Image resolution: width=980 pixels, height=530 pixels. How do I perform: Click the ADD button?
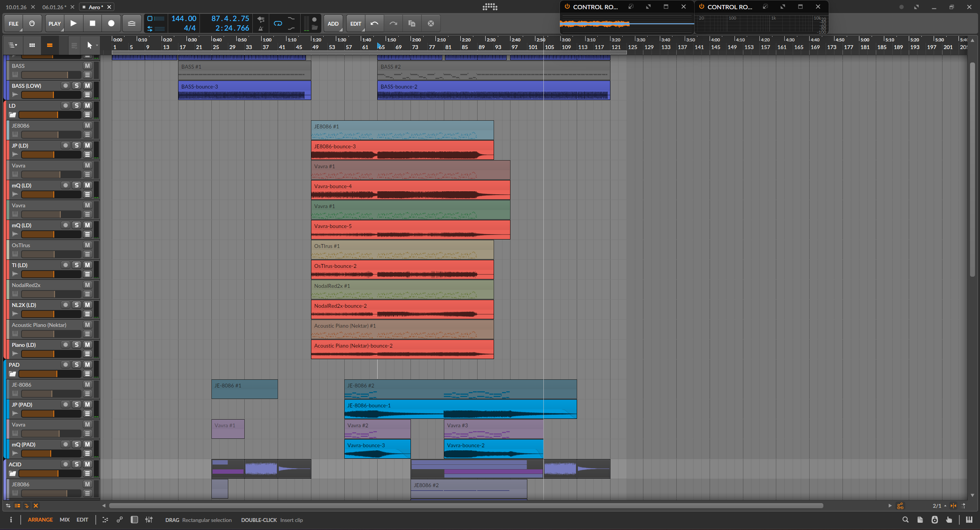(x=333, y=23)
